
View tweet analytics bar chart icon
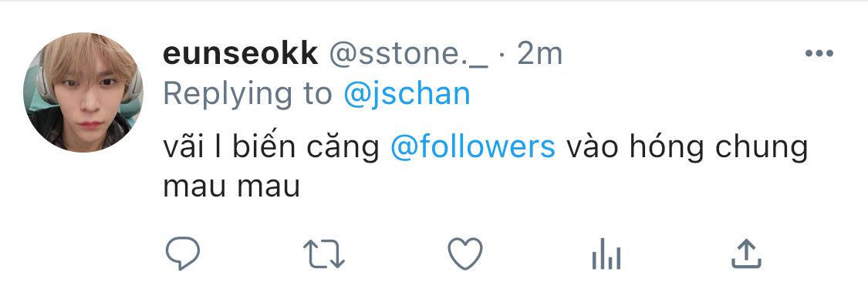[606, 254]
